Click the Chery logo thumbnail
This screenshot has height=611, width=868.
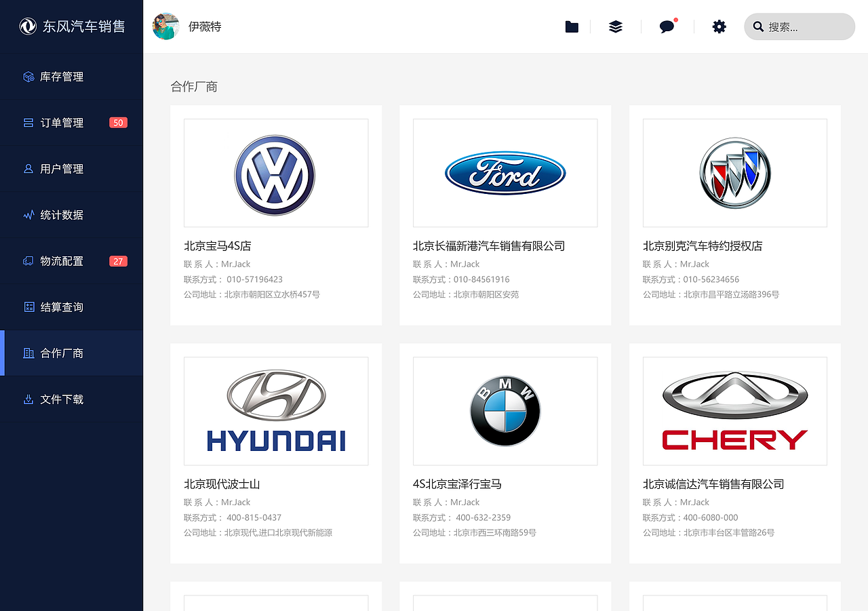(x=735, y=411)
